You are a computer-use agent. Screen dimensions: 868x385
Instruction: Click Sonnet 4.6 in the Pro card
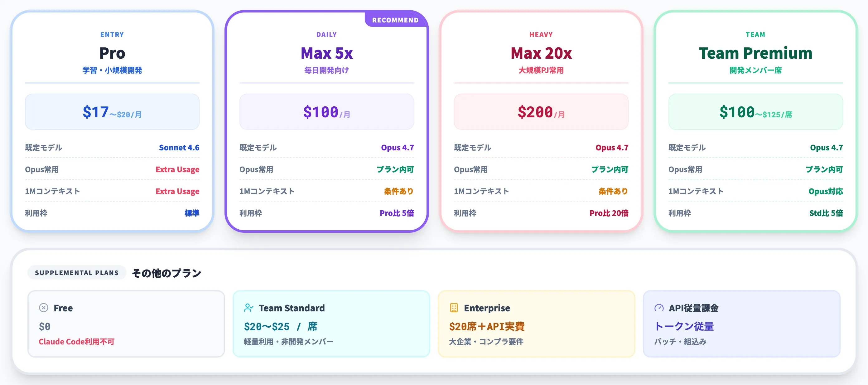tap(179, 147)
